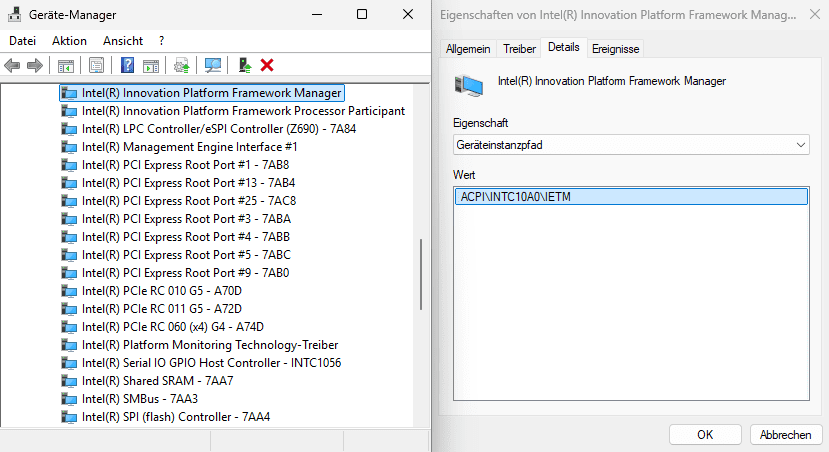Select Intel(R) Management Engine Interface #1
The height and width of the screenshot is (452, 829).
pyautogui.click(x=189, y=147)
